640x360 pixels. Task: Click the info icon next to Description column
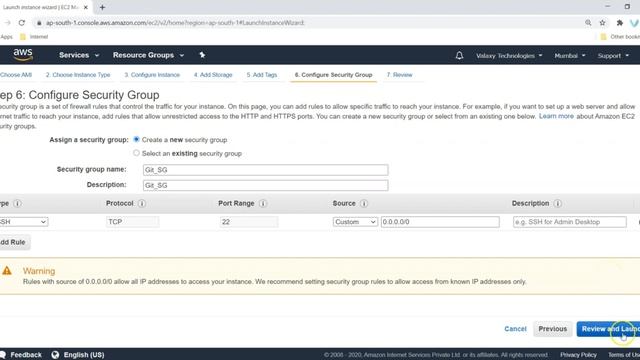coord(558,203)
